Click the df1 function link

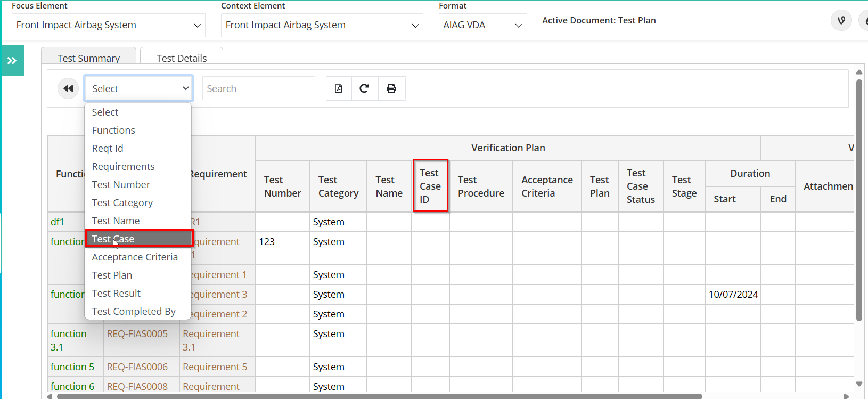(x=58, y=222)
